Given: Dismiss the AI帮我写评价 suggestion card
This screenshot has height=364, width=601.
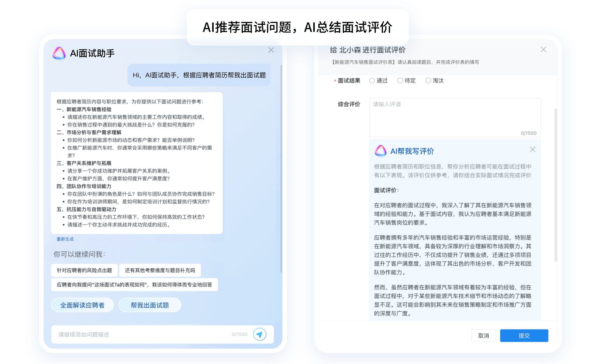Looking at the screenshot, I should 532,150.
